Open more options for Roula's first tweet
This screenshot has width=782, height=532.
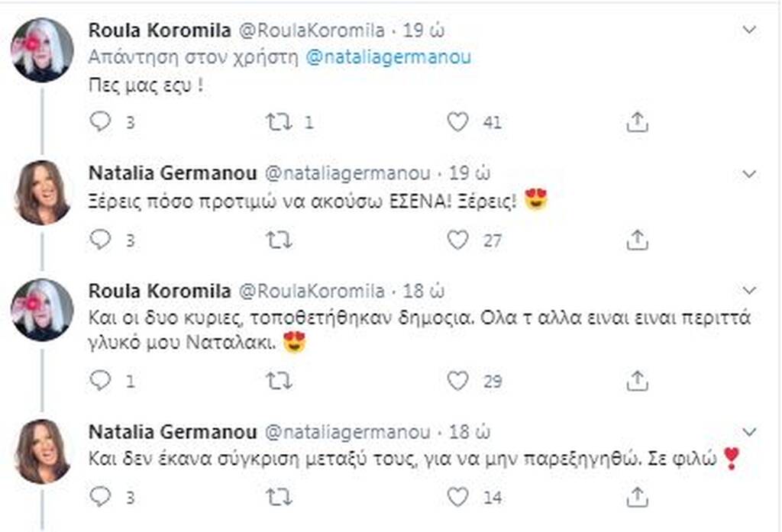tap(750, 31)
